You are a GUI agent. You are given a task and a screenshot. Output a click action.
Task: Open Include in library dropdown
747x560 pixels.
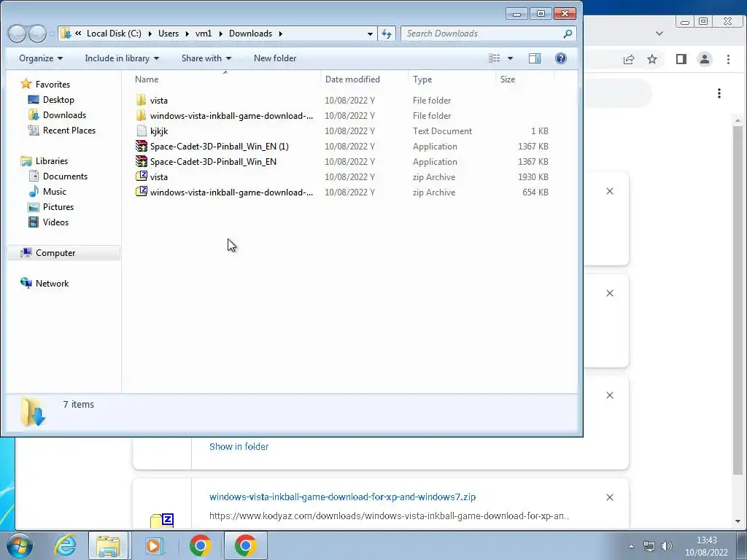[x=122, y=58]
